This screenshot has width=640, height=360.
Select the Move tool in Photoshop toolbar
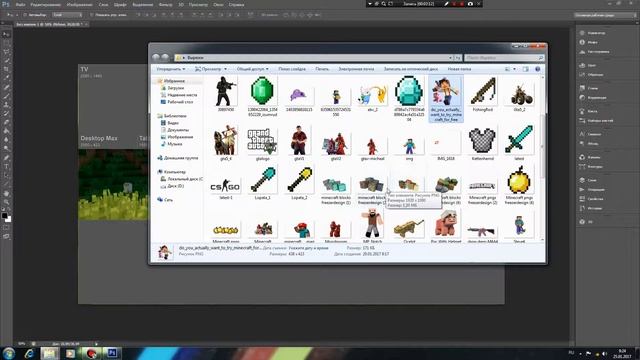point(6,35)
